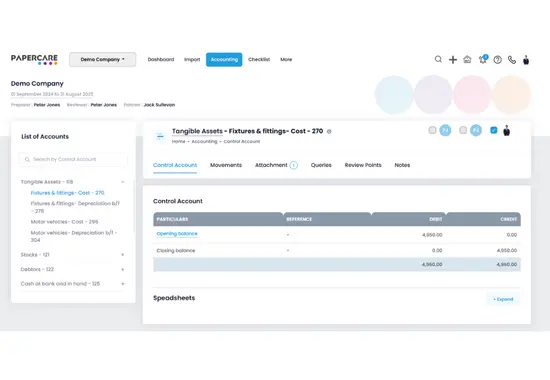550x380 pixels.
Task: Open the Import menu
Action: pyautogui.click(x=192, y=59)
